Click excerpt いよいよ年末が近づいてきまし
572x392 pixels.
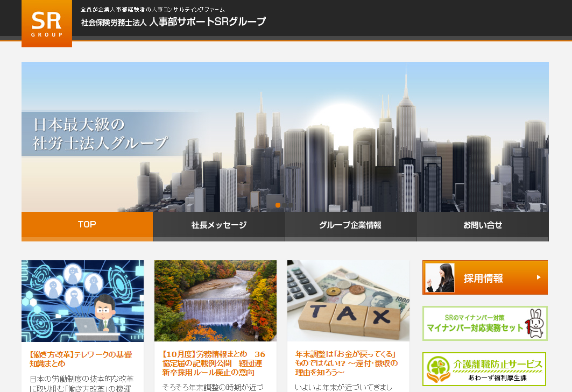point(343,387)
